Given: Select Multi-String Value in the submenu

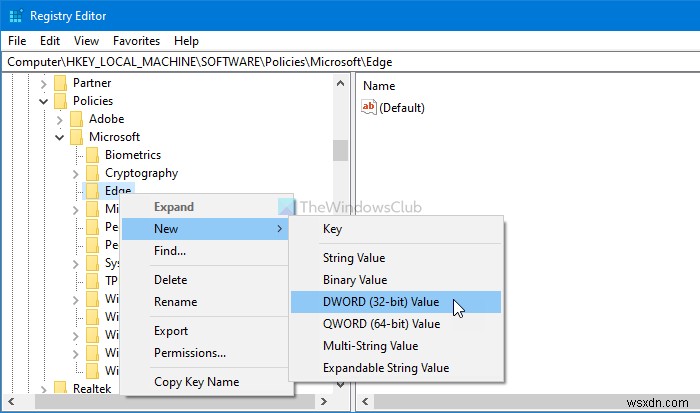Looking at the screenshot, I should click(396, 346).
